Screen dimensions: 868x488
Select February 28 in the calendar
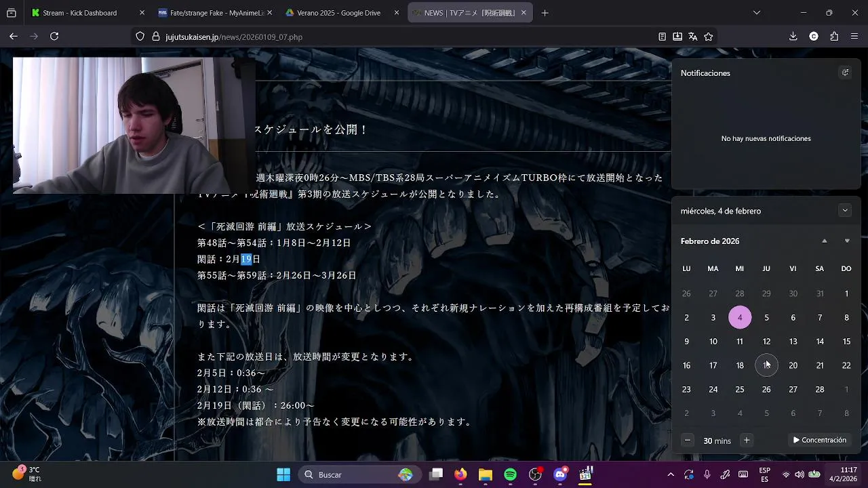pos(820,390)
